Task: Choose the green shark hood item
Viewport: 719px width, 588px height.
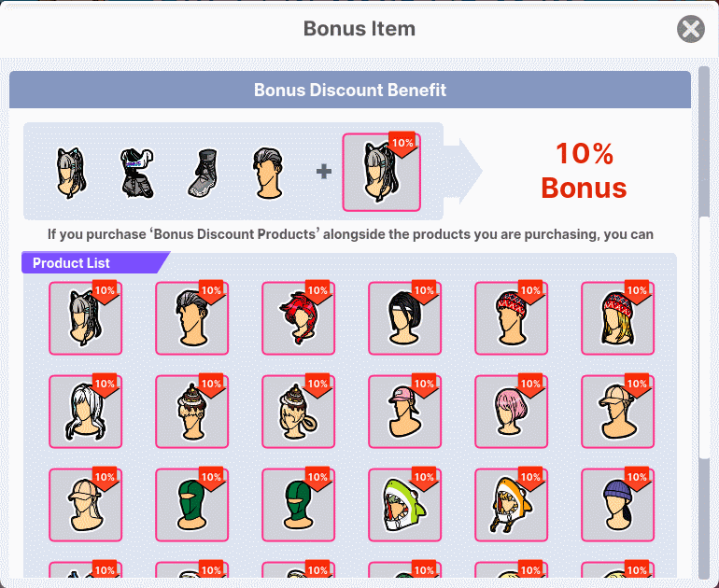Action: pos(404,504)
